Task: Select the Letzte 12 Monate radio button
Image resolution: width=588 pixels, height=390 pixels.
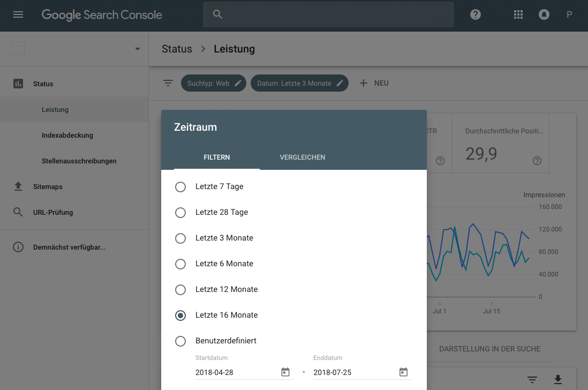Action: pos(180,289)
